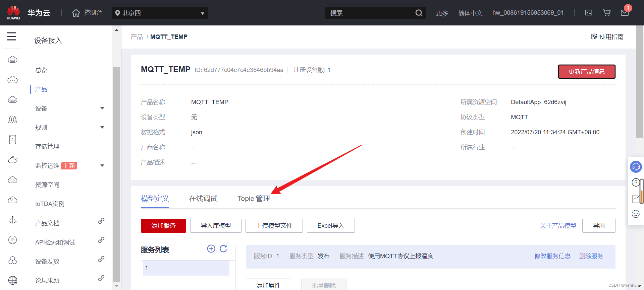Click the search magnifier icon

coord(419,13)
